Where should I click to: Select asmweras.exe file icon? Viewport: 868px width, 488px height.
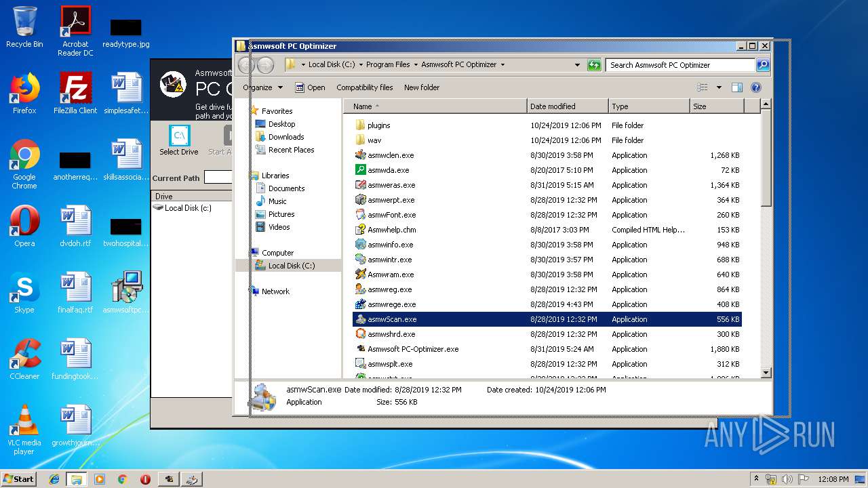point(361,185)
